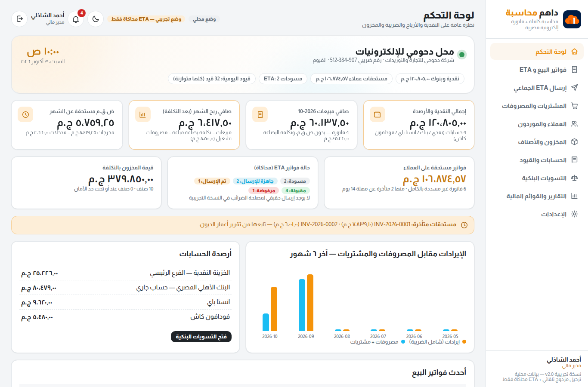Open الحسابات والقيود from the sidebar

click(x=537, y=160)
